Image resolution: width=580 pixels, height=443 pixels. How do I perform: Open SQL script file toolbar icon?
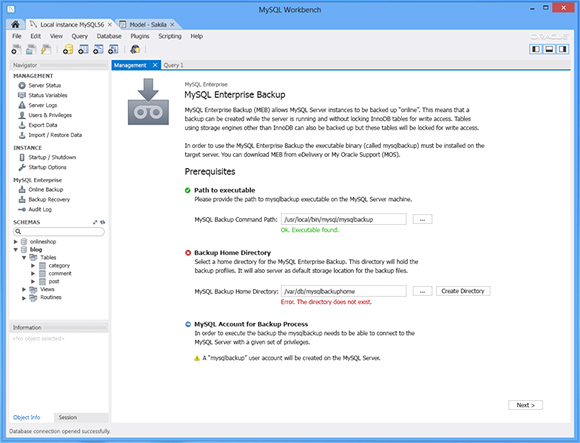click(x=31, y=49)
